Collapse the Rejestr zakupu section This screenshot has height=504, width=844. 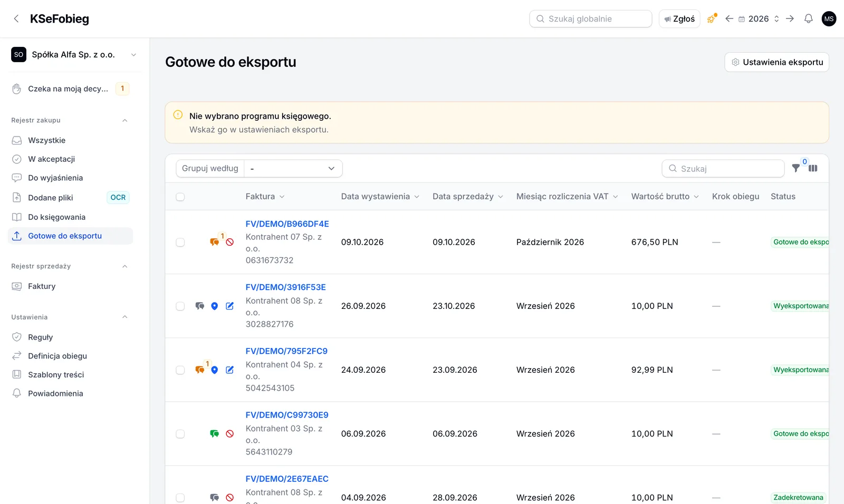tap(125, 120)
